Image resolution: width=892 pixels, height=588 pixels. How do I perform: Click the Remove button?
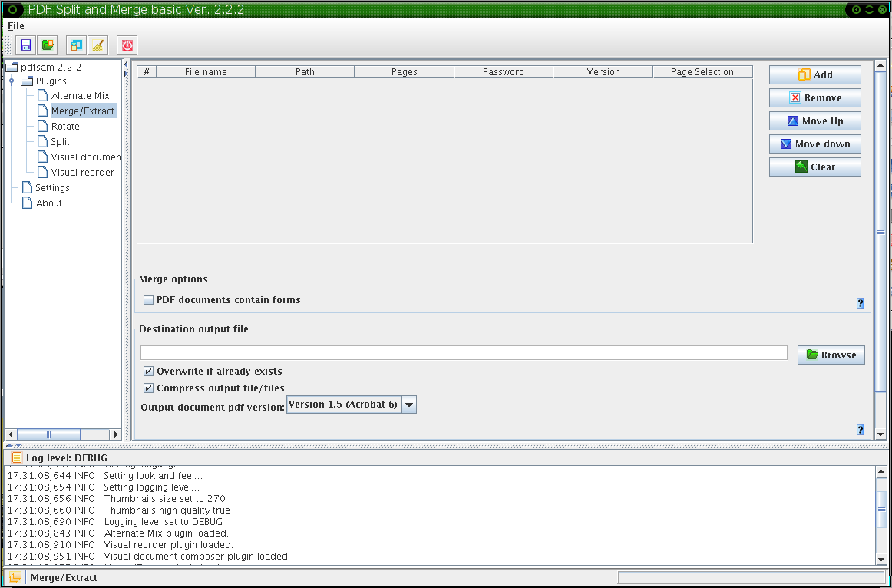[814, 97]
